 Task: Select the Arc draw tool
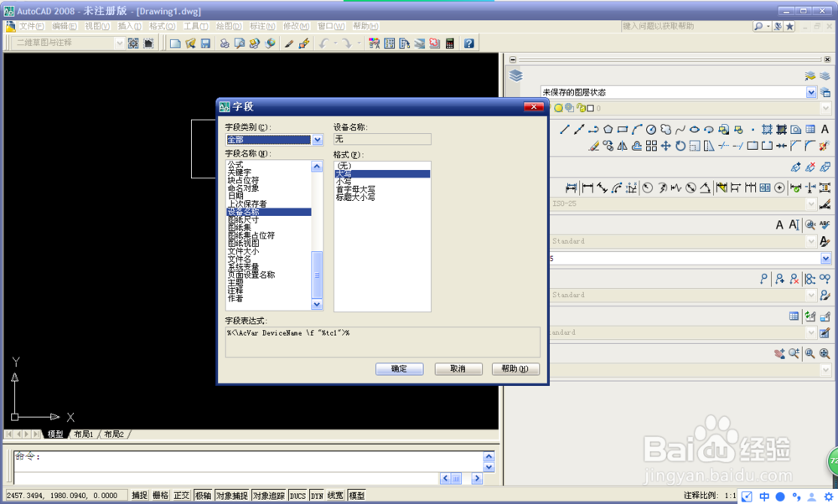637,129
